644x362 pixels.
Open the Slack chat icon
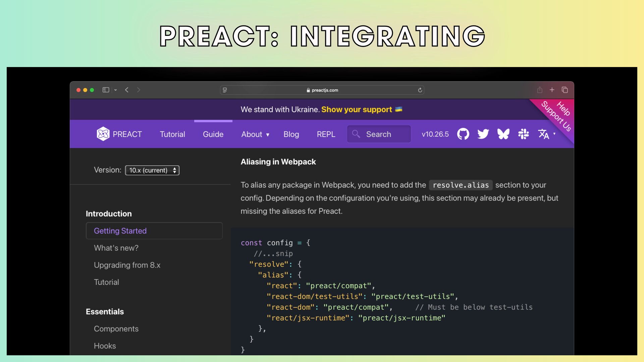[x=523, y=134]
